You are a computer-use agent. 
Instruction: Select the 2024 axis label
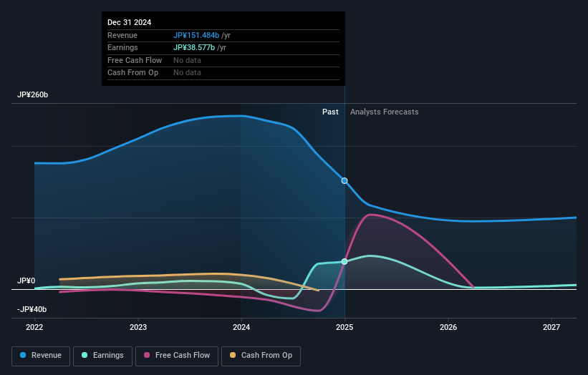coord(241,327)
